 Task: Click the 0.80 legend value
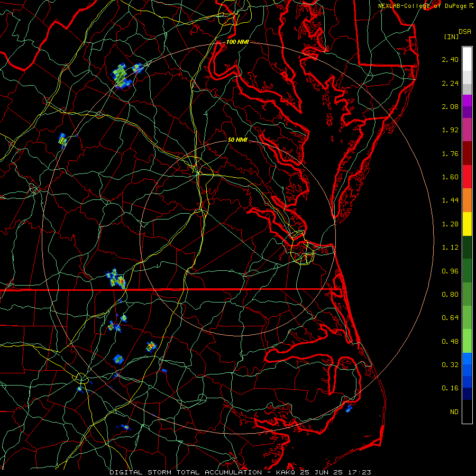(x=450, y=295)
